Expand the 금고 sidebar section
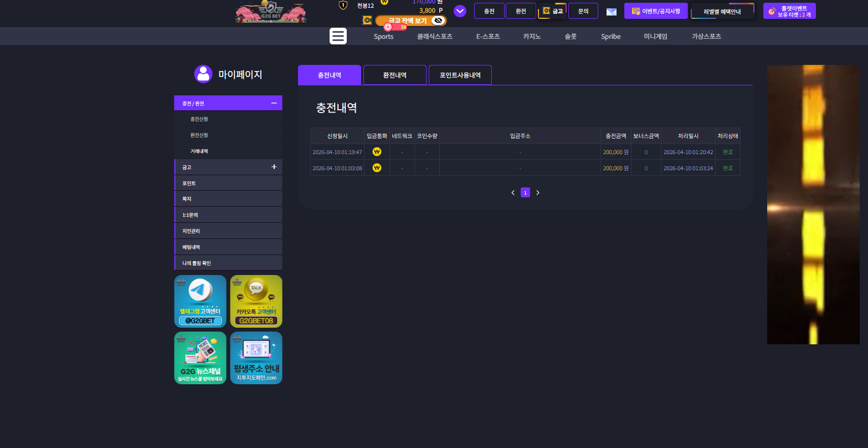 274,167
